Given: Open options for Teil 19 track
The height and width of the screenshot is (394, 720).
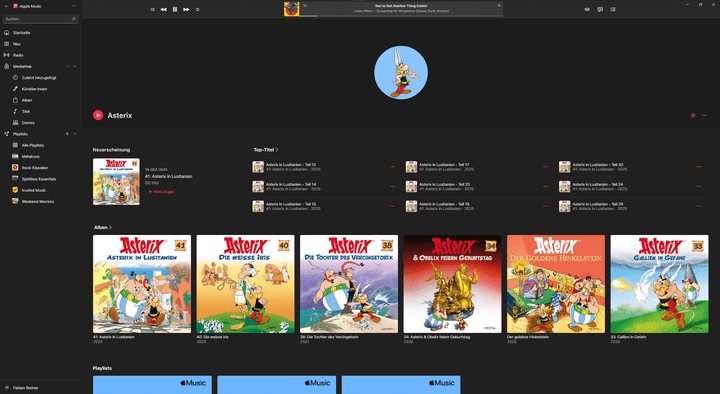Looking at the screenshot, I should click(x=546, y=206).
